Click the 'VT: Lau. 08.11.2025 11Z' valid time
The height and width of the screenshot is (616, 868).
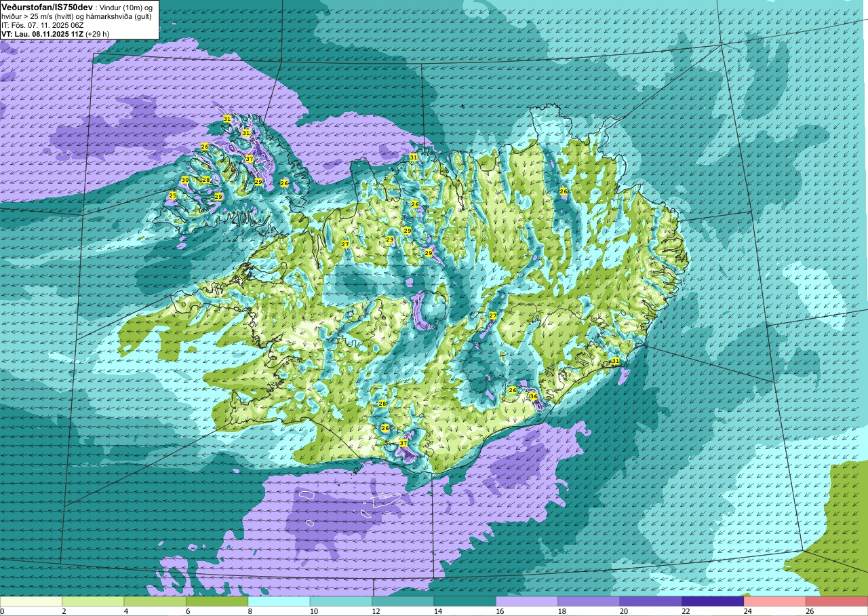42,33
